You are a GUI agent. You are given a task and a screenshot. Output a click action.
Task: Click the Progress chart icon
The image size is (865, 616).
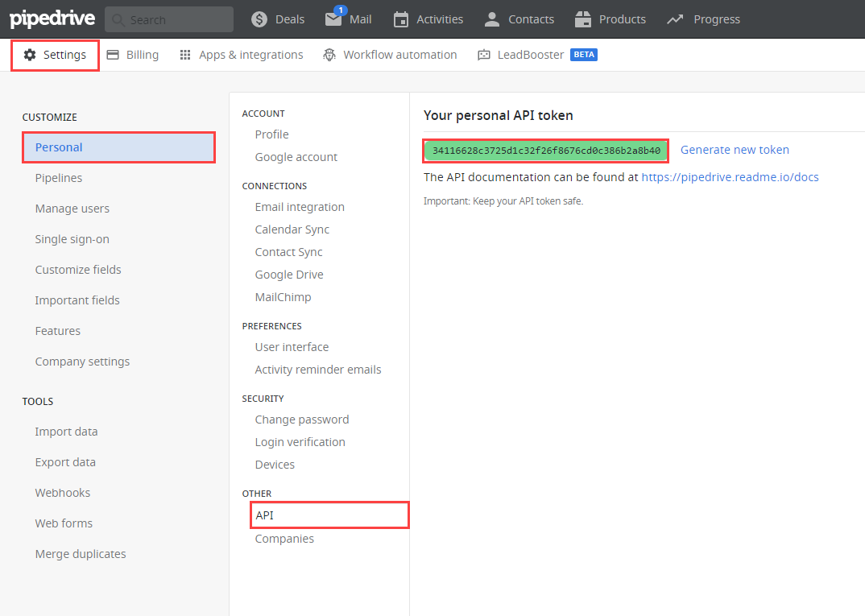(x=675, y=19)
